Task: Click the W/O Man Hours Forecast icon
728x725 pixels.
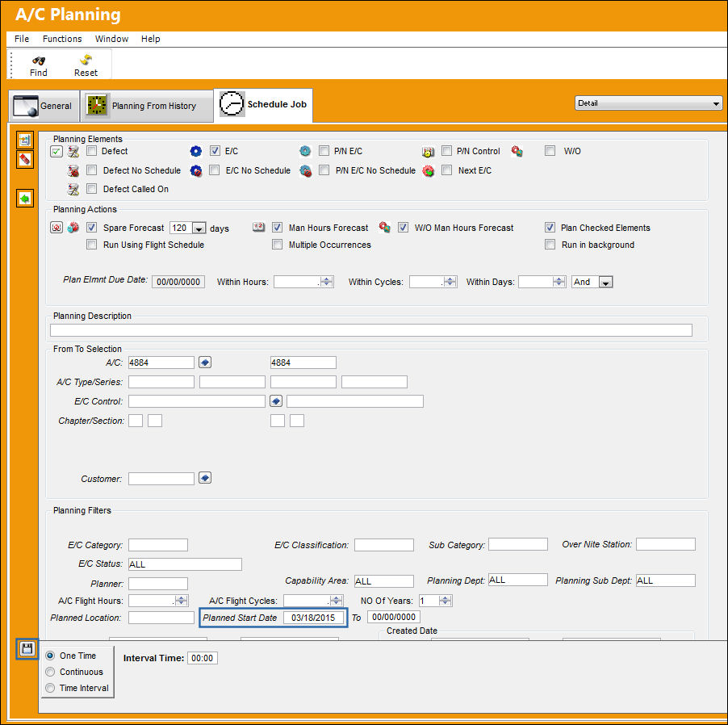Action: coord(384,227)
